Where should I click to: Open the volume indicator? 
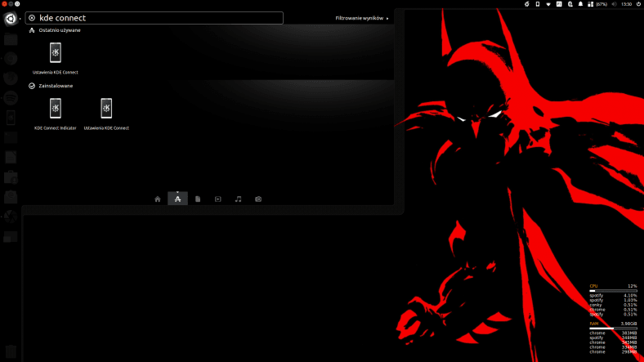(x=615, y=4)
